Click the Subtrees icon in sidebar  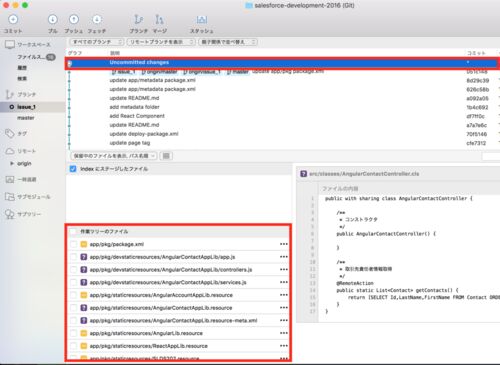[10, 214]
